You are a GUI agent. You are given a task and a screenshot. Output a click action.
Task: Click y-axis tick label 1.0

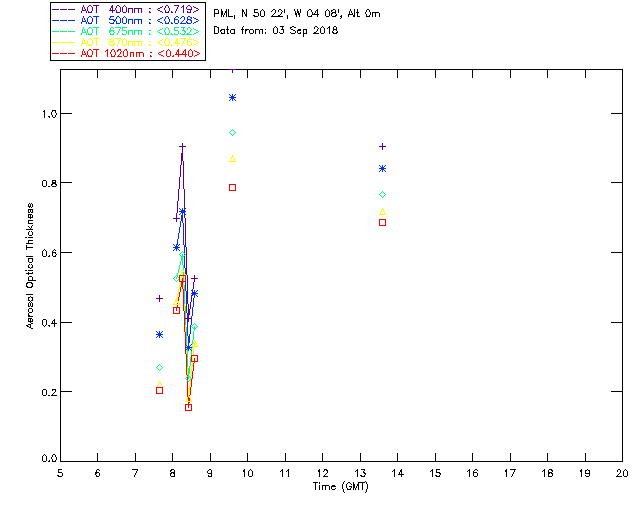pos(49,114)
